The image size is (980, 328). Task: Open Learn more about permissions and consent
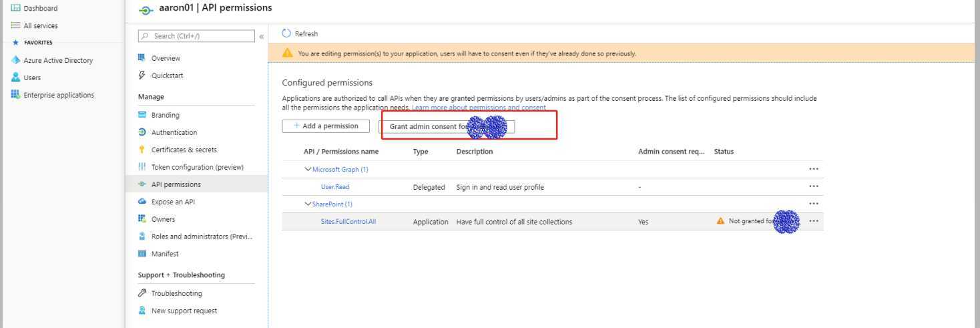(479, 108)
